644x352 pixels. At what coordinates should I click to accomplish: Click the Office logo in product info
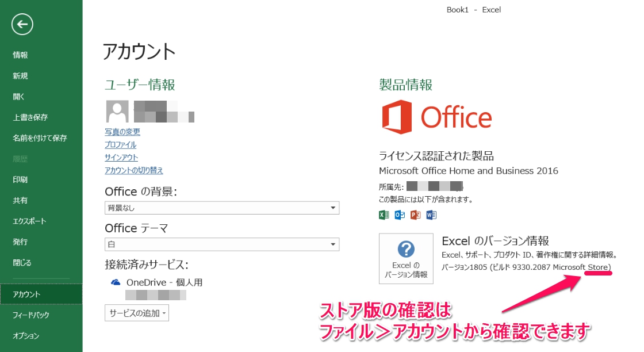(436, 117)
